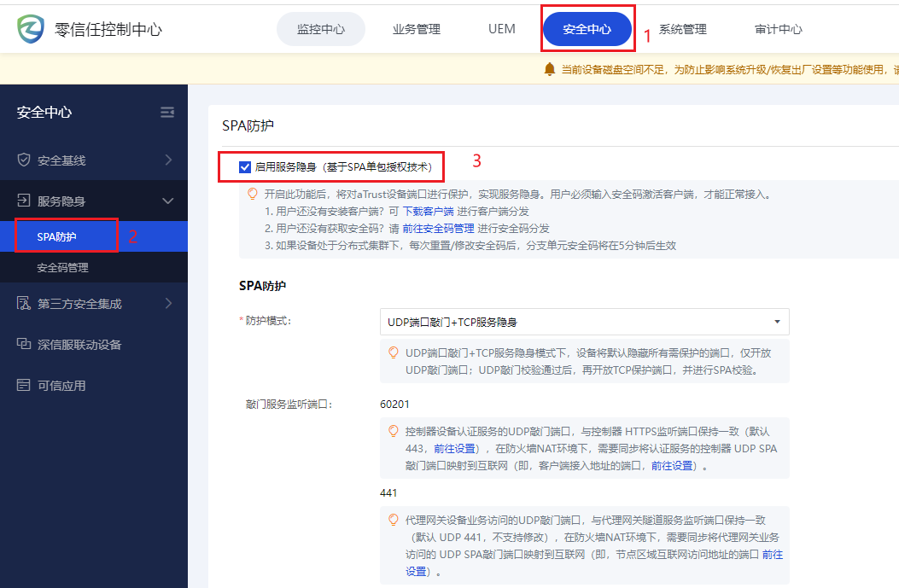Click the bell icon in the disk warning banner
Screen dimensions: 899x588
[x=549, y=69]
